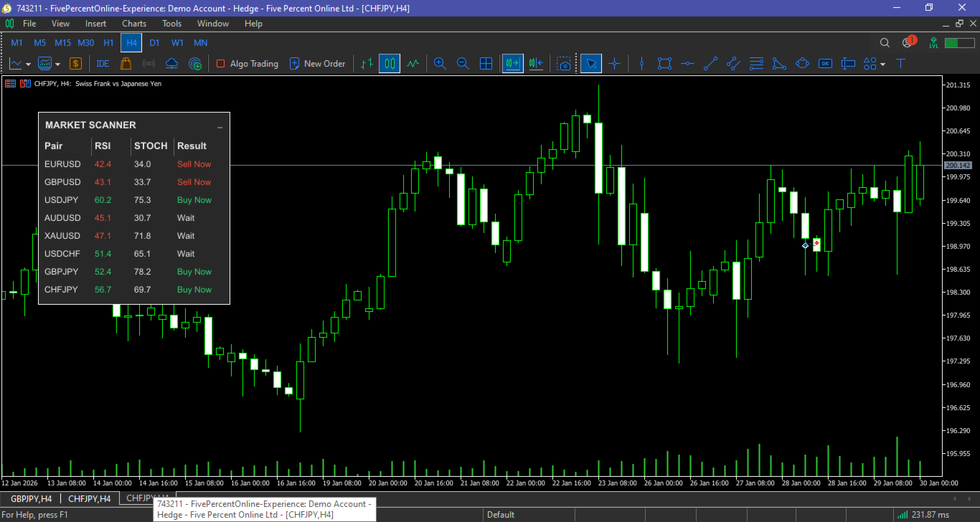Open the File menu
The height and width of the screenshot is (522, 980).
[x=29, y=24]
